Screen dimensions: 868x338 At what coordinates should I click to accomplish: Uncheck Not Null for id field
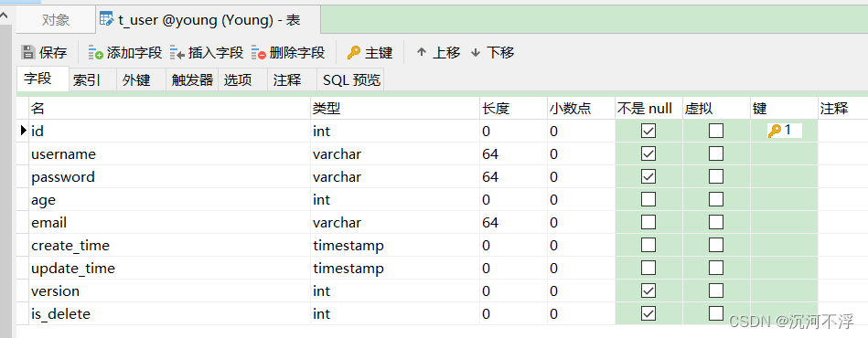click(648, 132)
